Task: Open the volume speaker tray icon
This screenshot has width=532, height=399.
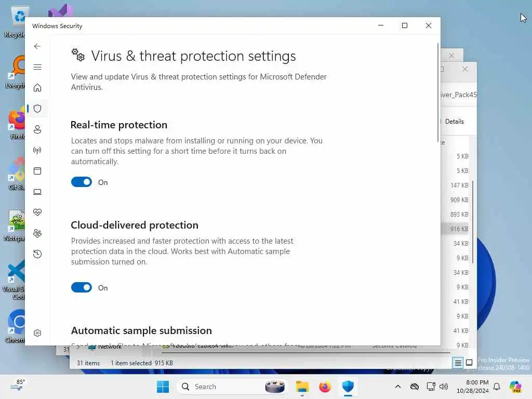Action: click(444, 387)
